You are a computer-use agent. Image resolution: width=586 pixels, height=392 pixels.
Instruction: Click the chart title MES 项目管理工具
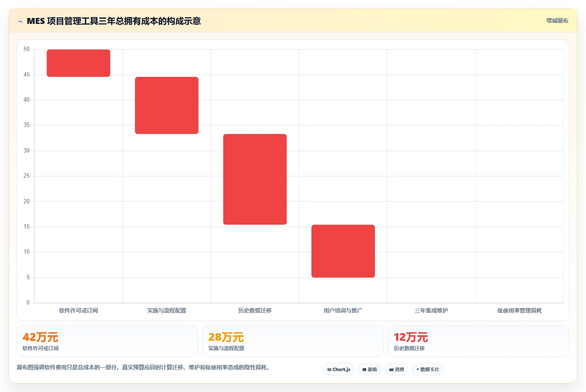114,21
